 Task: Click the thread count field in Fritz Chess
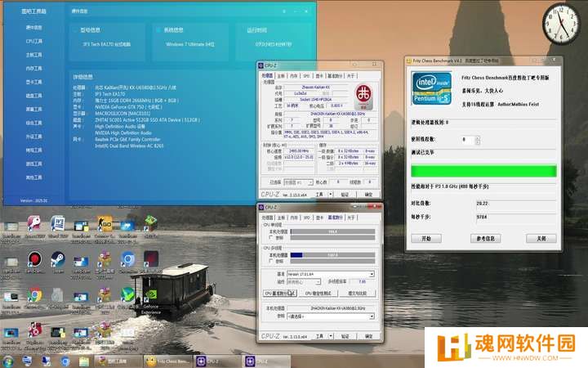coord(469,140)
